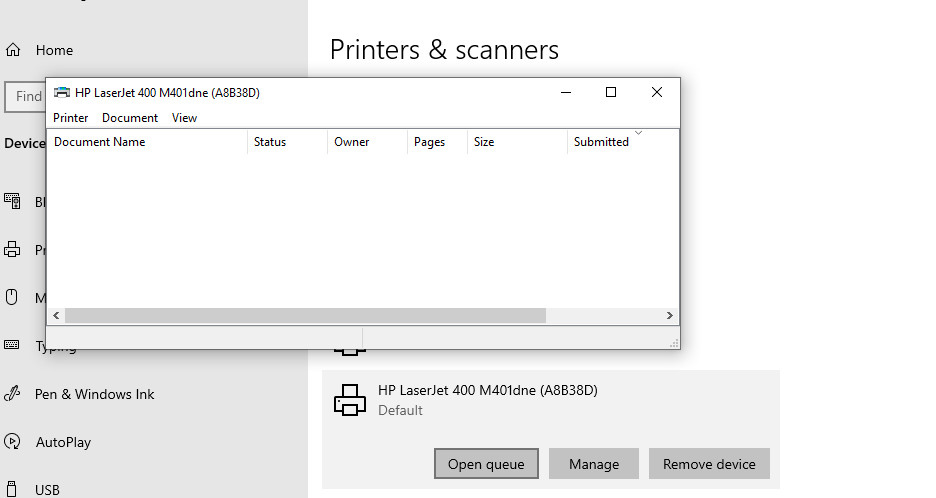The width and height of the screenshot is (936, 498).
Task: Open USB settings in sidebar
Action: (47, 490)
